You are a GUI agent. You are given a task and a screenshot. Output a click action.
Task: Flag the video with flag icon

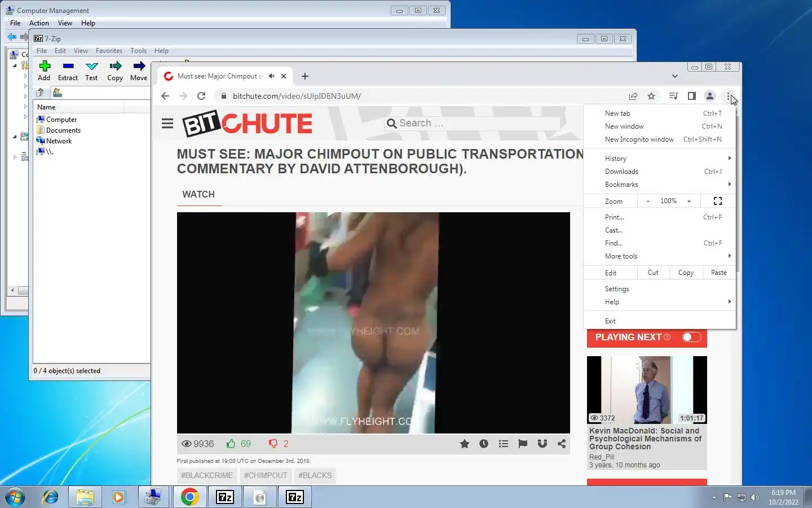pyautogui.click(x=523, y=444)
